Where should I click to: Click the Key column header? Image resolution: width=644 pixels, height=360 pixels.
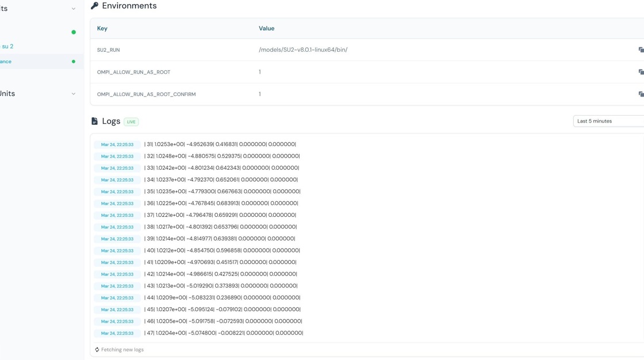[x=102, y=28]
